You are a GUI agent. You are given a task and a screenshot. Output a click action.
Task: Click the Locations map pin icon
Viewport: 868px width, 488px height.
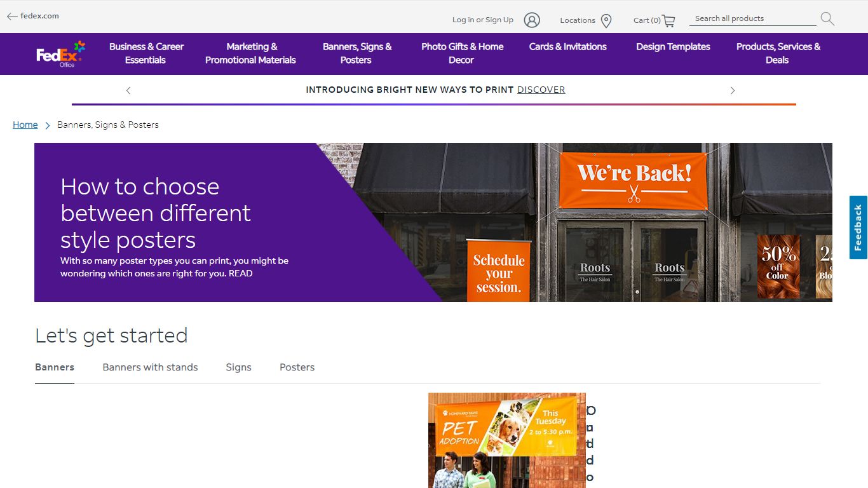(606, 21)
